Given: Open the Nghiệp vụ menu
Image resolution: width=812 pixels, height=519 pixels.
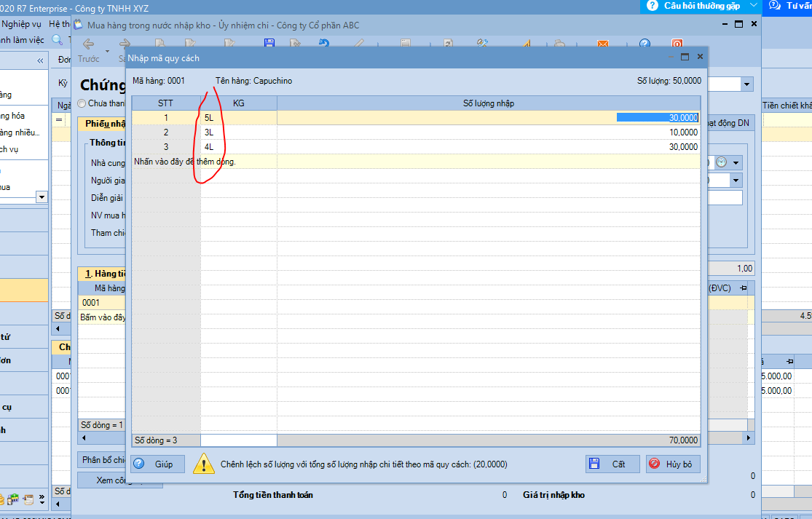Looking at the screenshot, I should coord(21,24).
